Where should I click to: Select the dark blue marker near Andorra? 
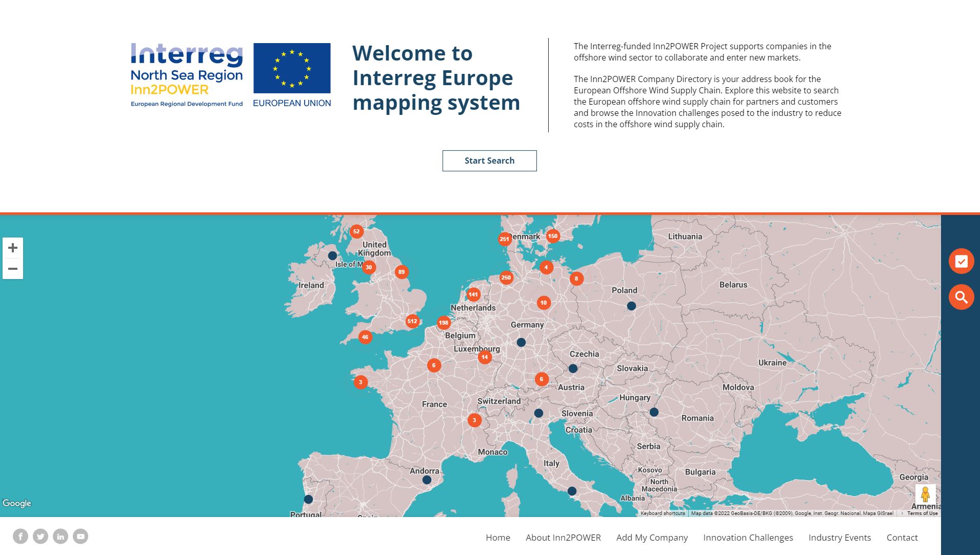[427, 480]
